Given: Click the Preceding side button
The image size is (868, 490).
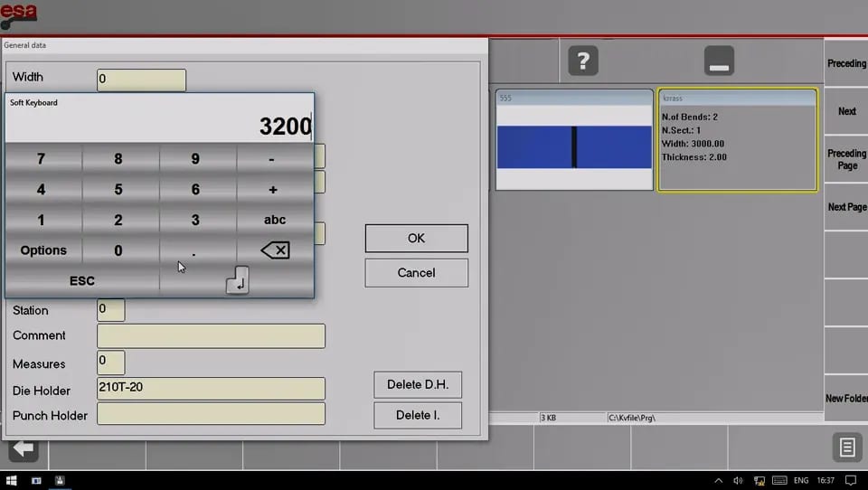Looking at the screenshot, I should [846, 63].
